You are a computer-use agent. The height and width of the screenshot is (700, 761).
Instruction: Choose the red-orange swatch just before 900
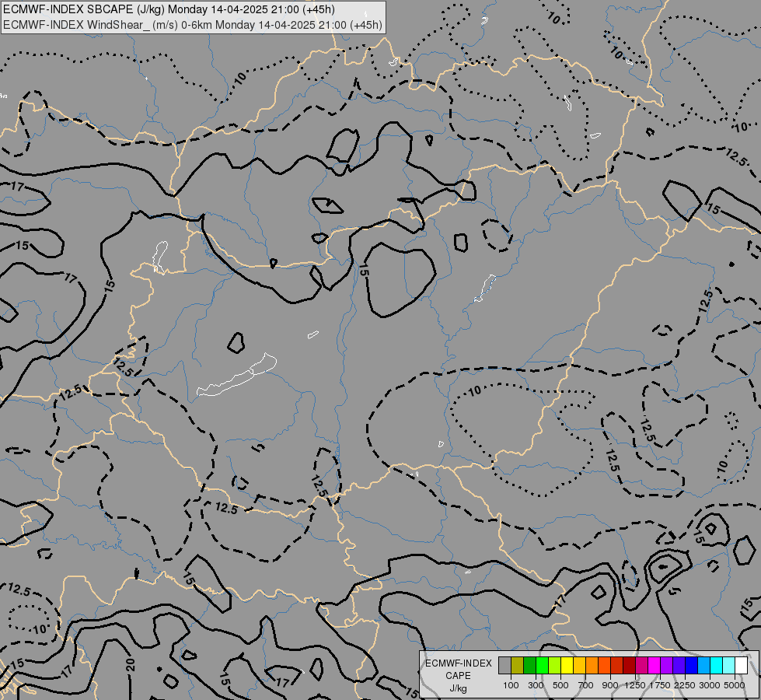604,666
